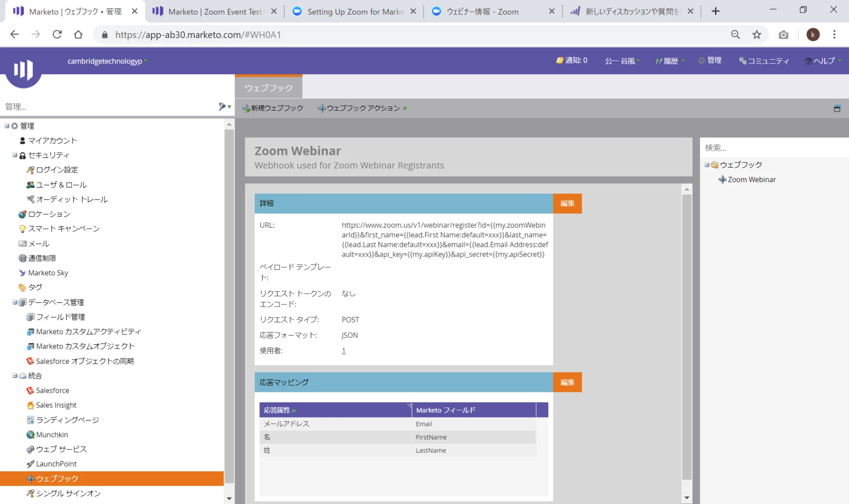
Task: Click the Sales Insight flame icon
Action: point(30,405)
